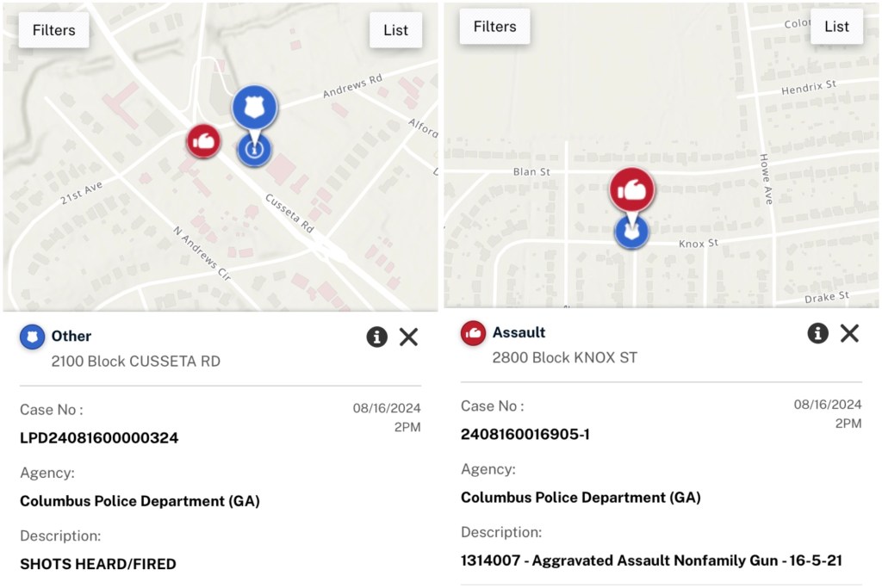
Task: Click the agency name in the Assault panel
Action: tap(581, 498)
